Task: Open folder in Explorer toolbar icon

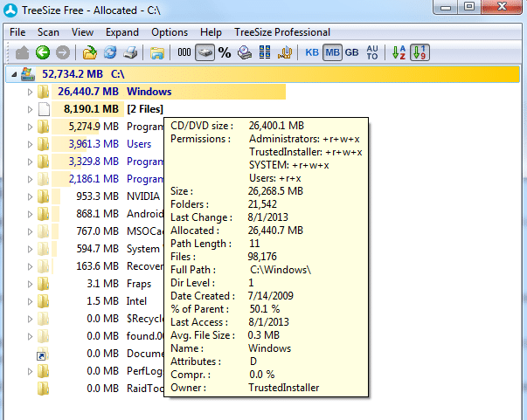Action: pos(157,52)
